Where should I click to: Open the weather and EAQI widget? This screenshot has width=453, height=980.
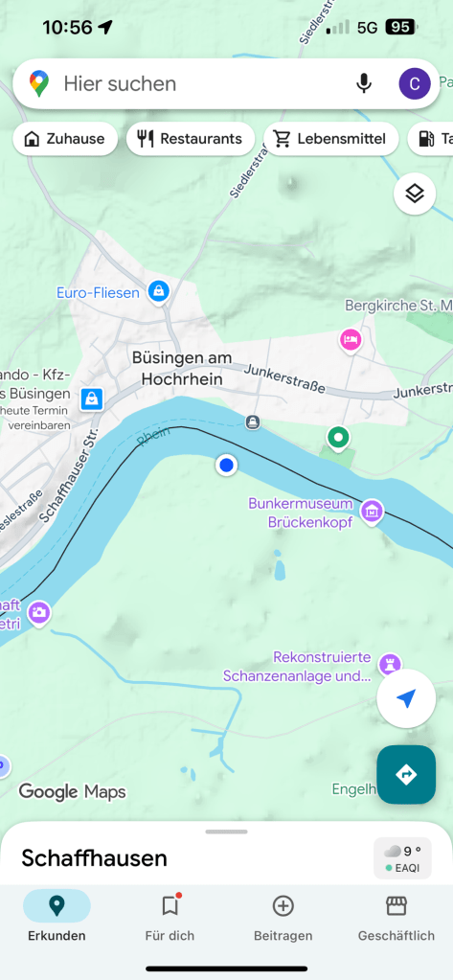coord(402,858)
